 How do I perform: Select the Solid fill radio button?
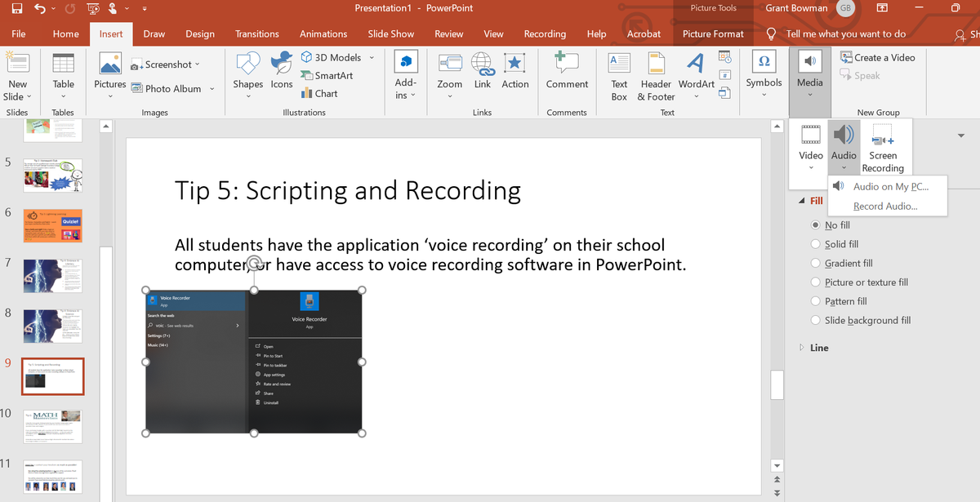[x=815, y=244]
